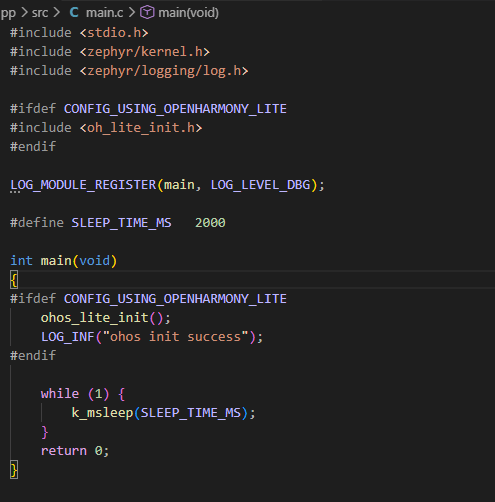
Task: Click LOG_MODULE_REGISTER macro call
Action: click(x=83, y=185)
